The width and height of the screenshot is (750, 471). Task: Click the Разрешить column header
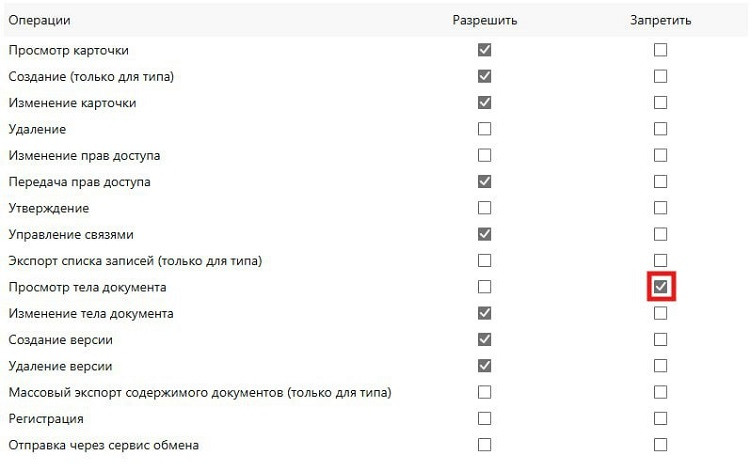click(x=485, y=20)
